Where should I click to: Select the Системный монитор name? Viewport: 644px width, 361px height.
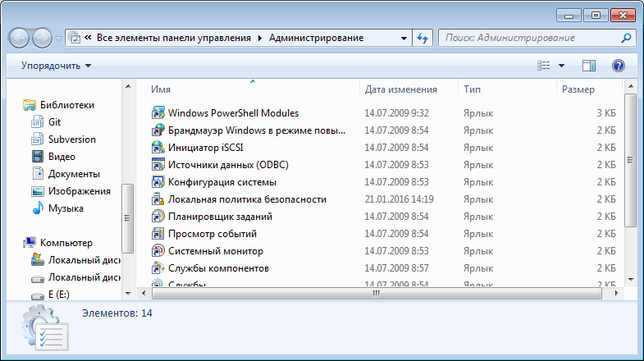coord(216,251)
